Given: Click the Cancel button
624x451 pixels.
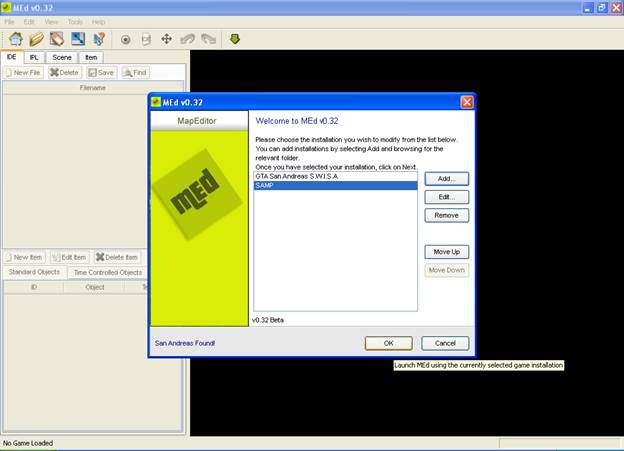Looking at the screenshot, I should click(445, 343).
